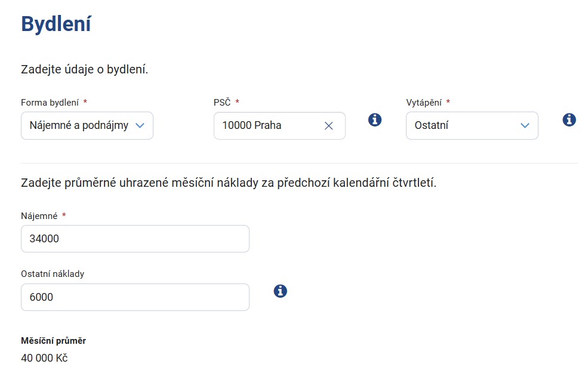Click the "PSČ" field label
The image size is (588, 376).
[222, 102]
